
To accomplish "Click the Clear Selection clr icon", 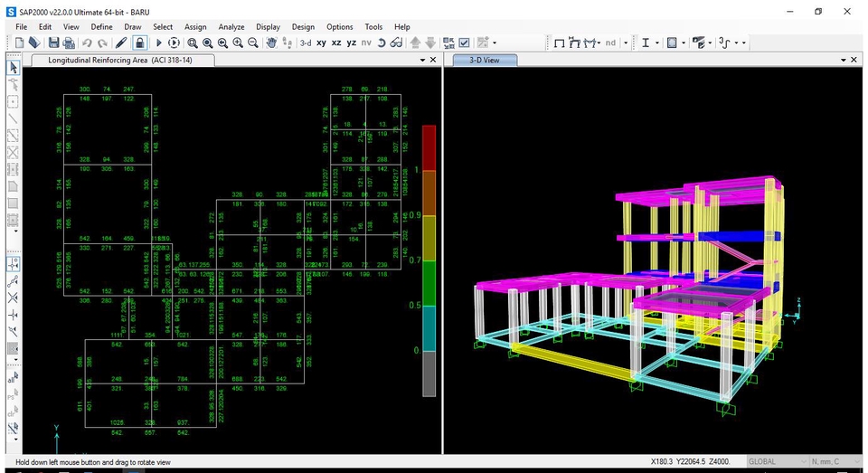I will (x=13, y=412).
